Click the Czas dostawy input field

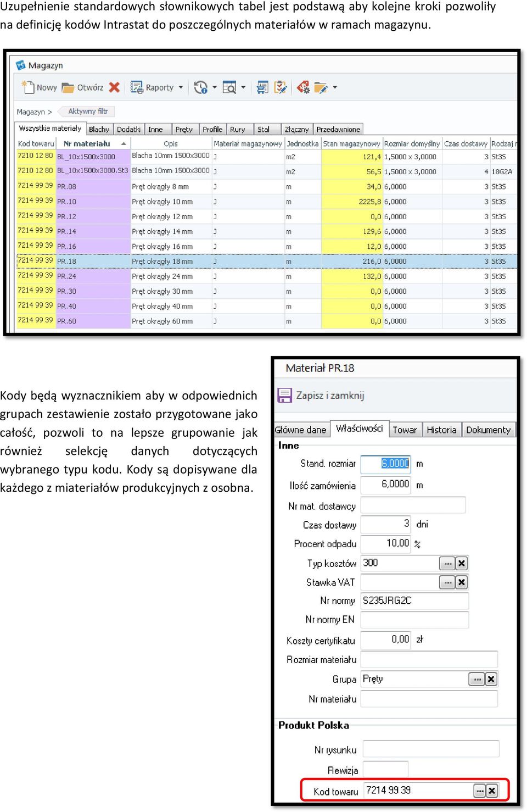point(385,524)
